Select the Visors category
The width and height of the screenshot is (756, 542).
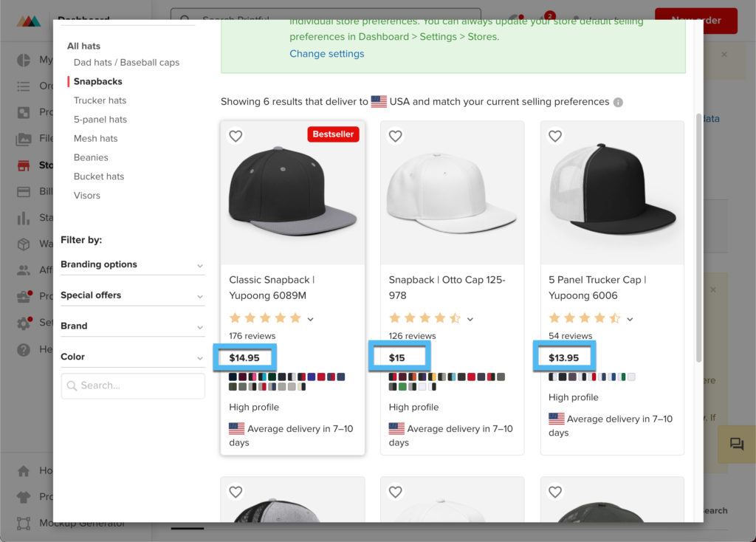pyautogui.click(x=87, y=195)
